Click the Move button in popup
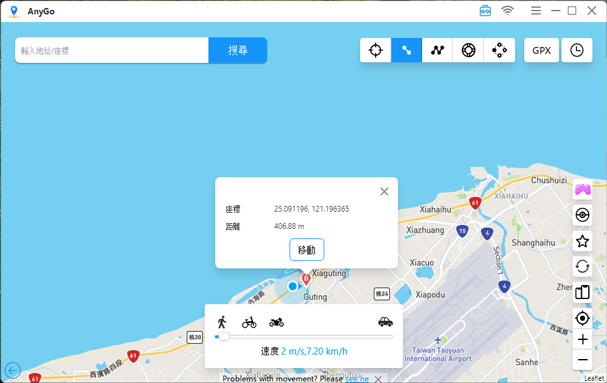Screen dimensions: 607x383 coord(307,250)
